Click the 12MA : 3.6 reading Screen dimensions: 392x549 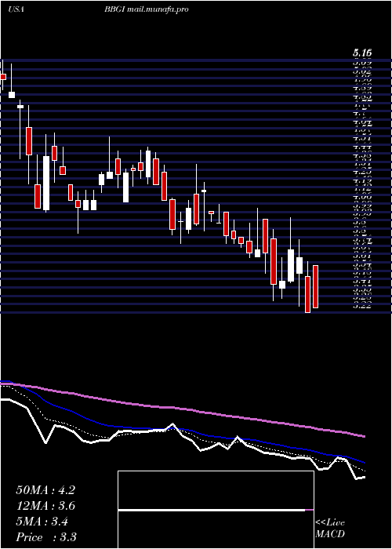click(x=45, y=506)
